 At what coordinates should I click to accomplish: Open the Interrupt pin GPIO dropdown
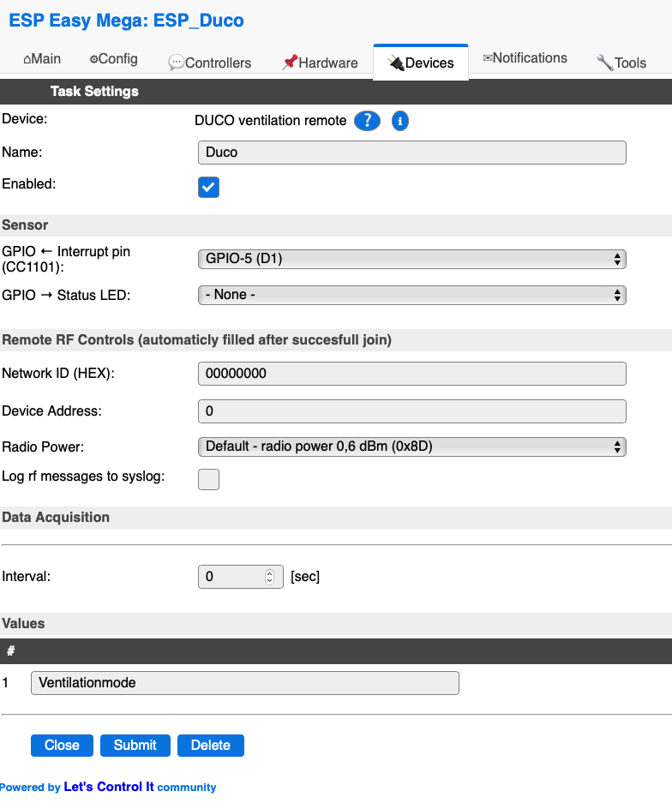click(x=411, y=259)
